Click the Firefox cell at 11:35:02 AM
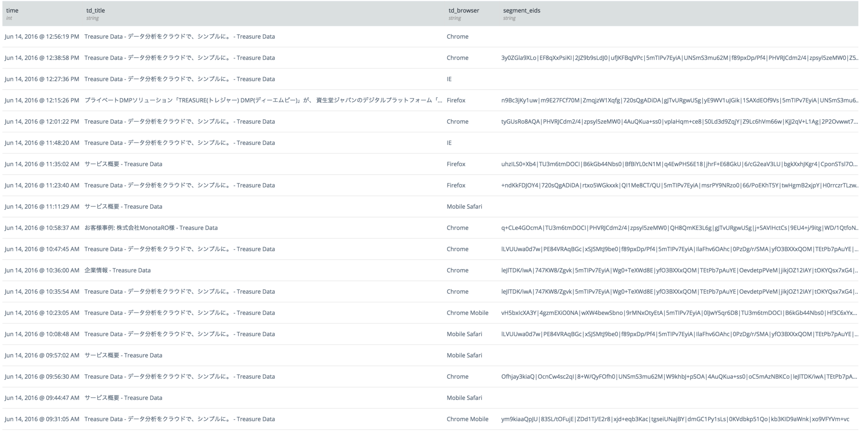The height and width of the screenshot is (433, 868). point(456,164)
